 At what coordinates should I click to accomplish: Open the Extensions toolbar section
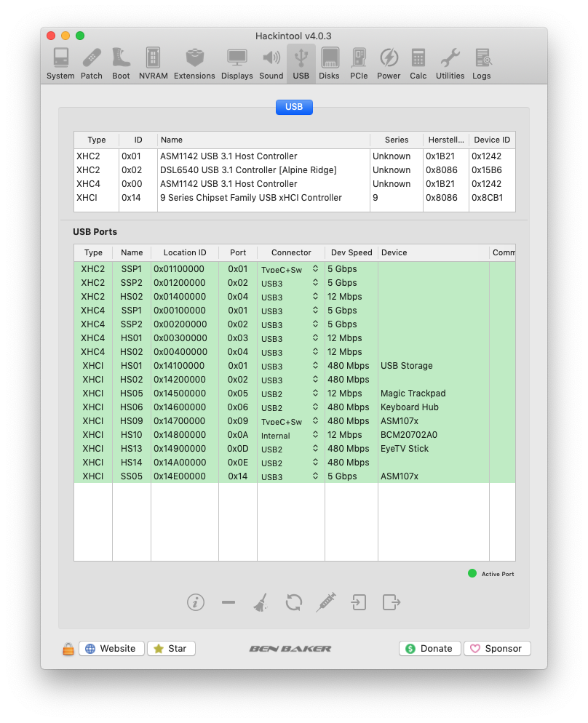(x=194, y=63)
